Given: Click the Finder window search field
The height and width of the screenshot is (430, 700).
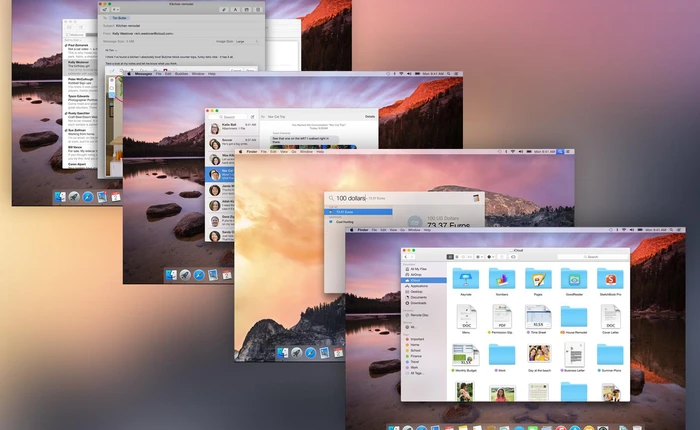Looking at the screenshot, I should [x=592, y=257].
